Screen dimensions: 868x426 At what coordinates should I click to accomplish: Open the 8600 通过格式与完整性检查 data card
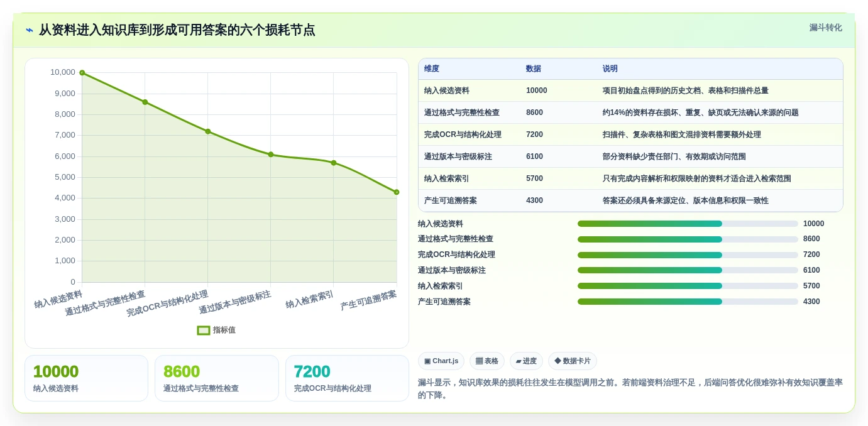coord(217,378)
